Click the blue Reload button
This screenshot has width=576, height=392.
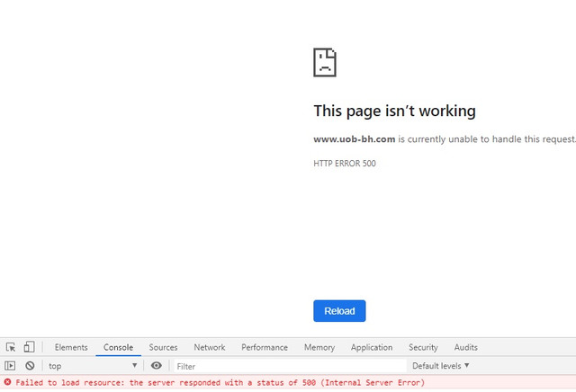click(339, 311)
